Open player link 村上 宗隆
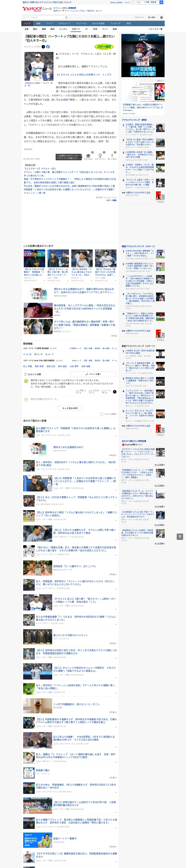Viewport: 186px width, 868px height. pyautogui.click(x=27, y=366)
